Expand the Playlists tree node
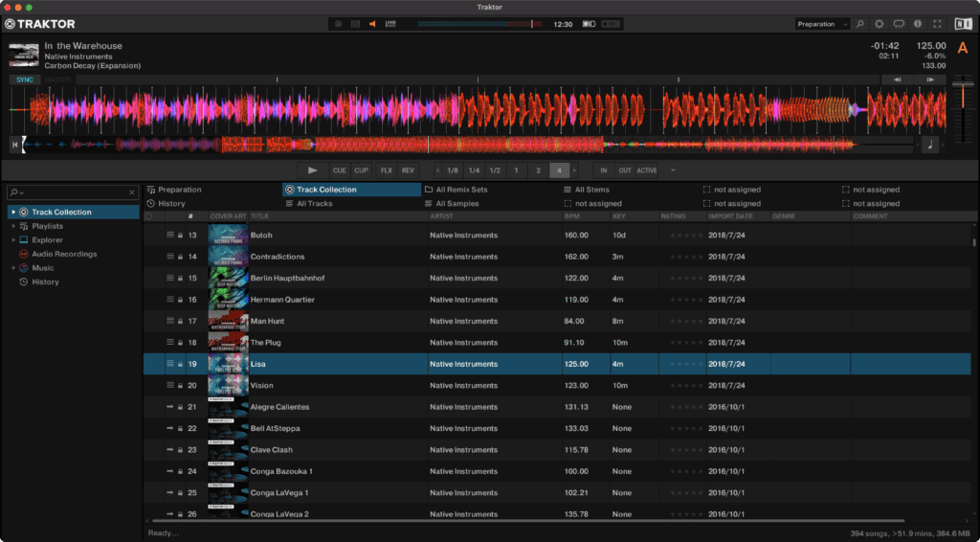Viewport: 980px width, 542px height. [x=12, y=226]
